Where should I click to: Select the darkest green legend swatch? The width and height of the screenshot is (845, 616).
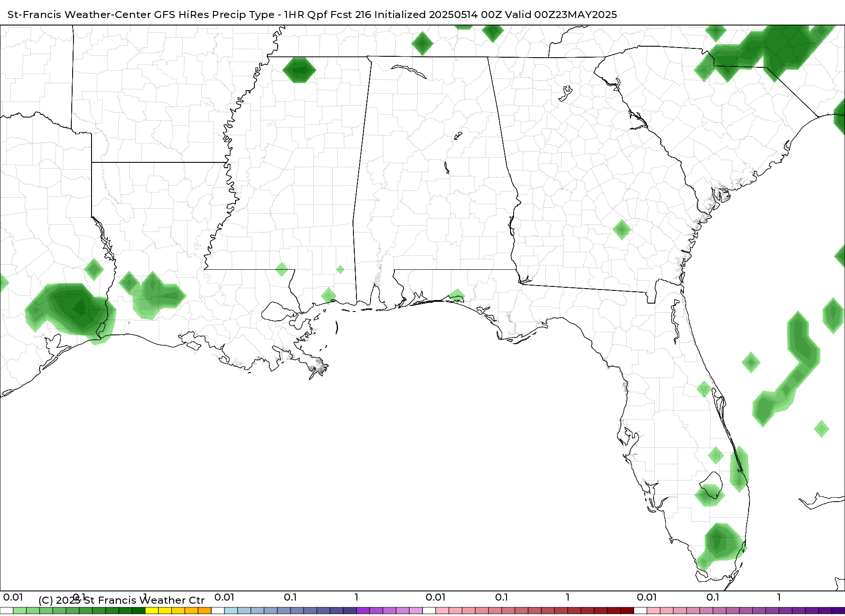(139, 611)
